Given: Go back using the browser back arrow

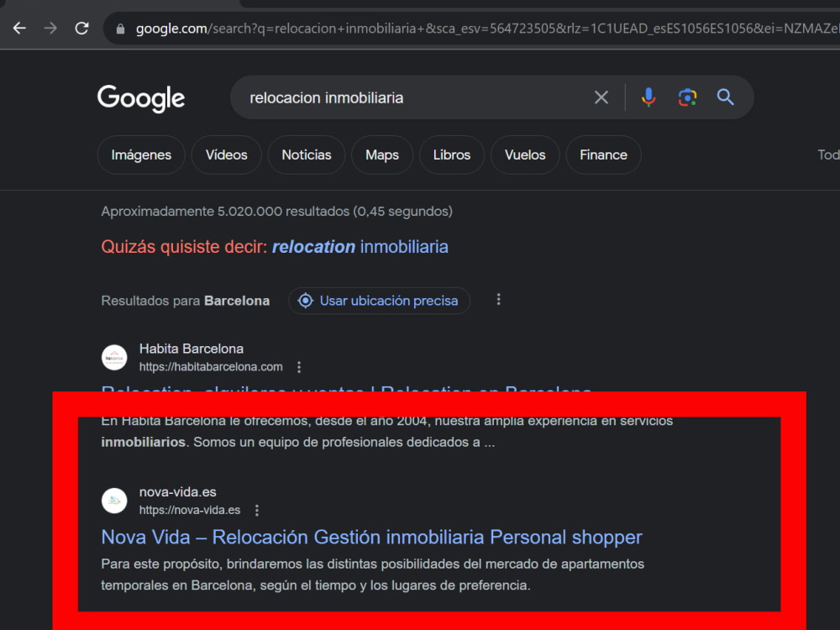Looking at the screenshot, I should (19, 28).
